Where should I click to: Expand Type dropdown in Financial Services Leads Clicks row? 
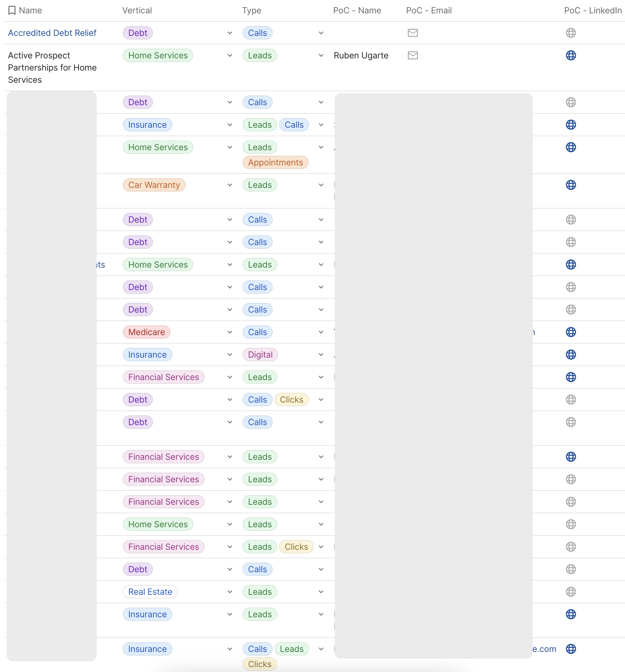point(321,547)
